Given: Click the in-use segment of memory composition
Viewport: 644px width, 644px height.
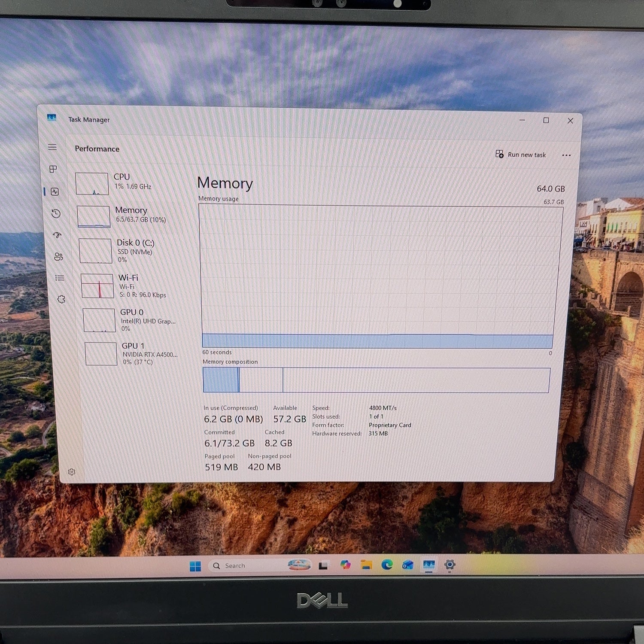Looking at the screenshot, I should [220, 380].
